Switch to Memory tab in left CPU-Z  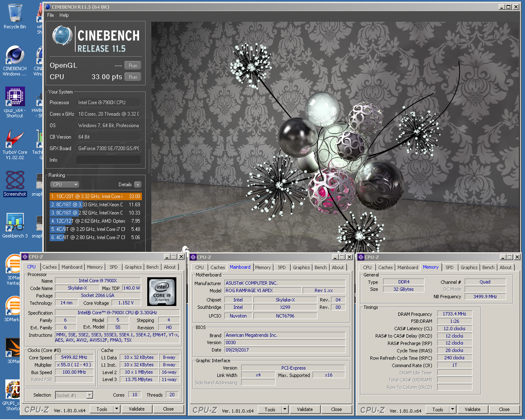pyautogui.click(x=95, y=267)
